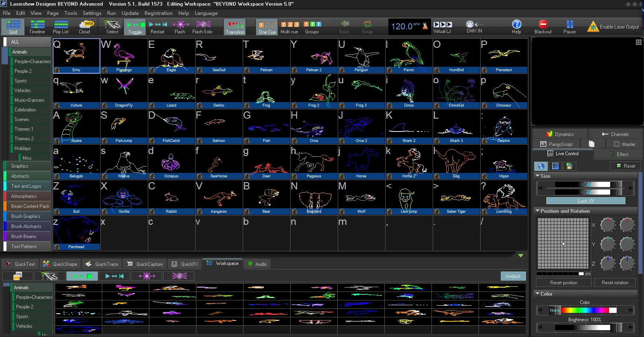The image size is (644, 337).
Task: Open the Cloud beta icon
Action: point(85,27)
